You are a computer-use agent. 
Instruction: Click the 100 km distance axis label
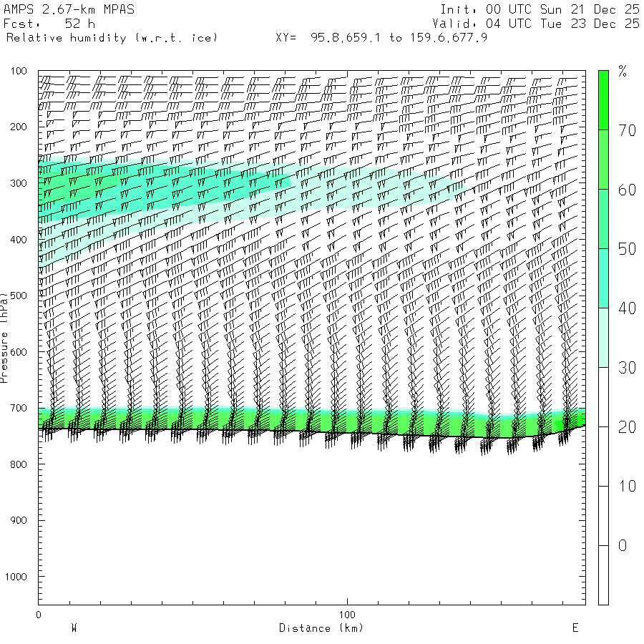[x=347, y=615]
